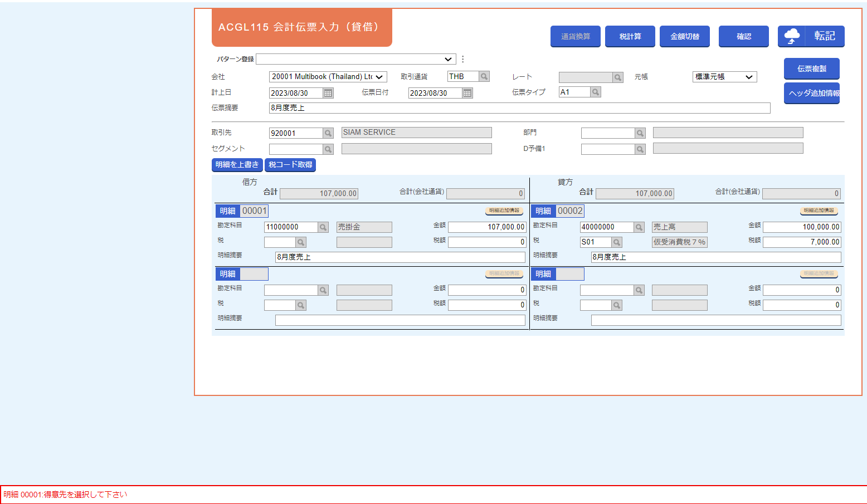Viewport: 867px width, 504px height.
Task: Click the 通貨換算 currency conversion button
Action: click(575, 36)
